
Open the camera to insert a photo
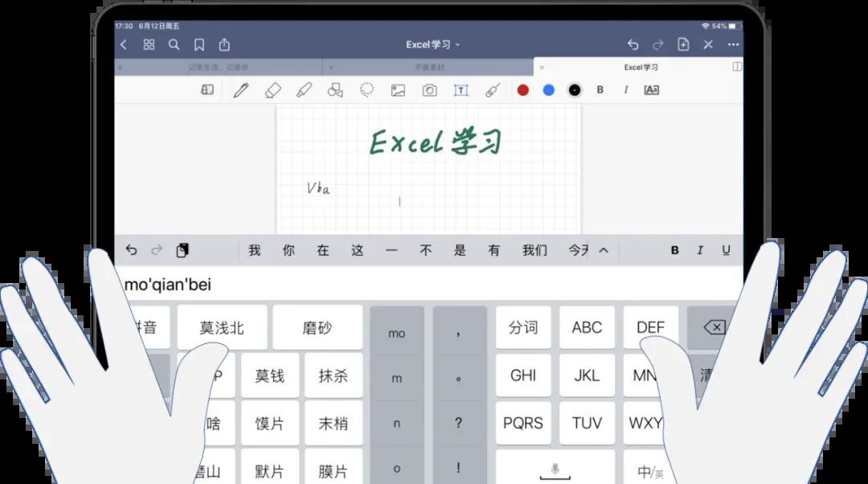(x=428, y=90)
